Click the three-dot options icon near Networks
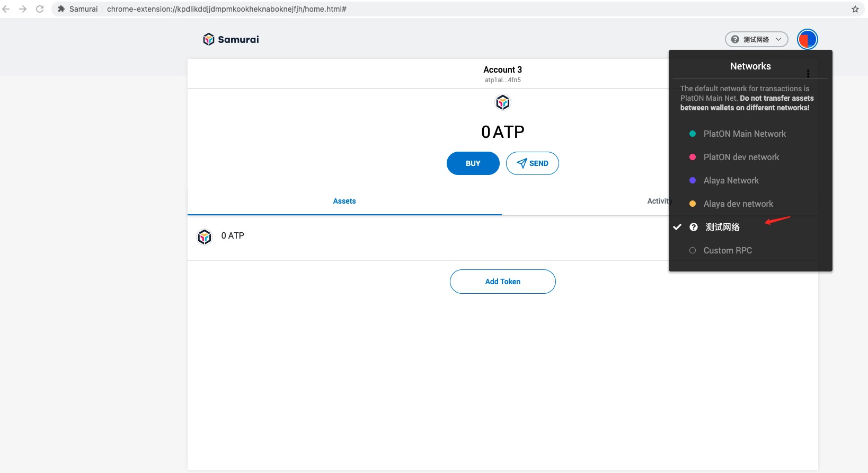The width and height of the screenshot is (868, 473). click(808, 74)
